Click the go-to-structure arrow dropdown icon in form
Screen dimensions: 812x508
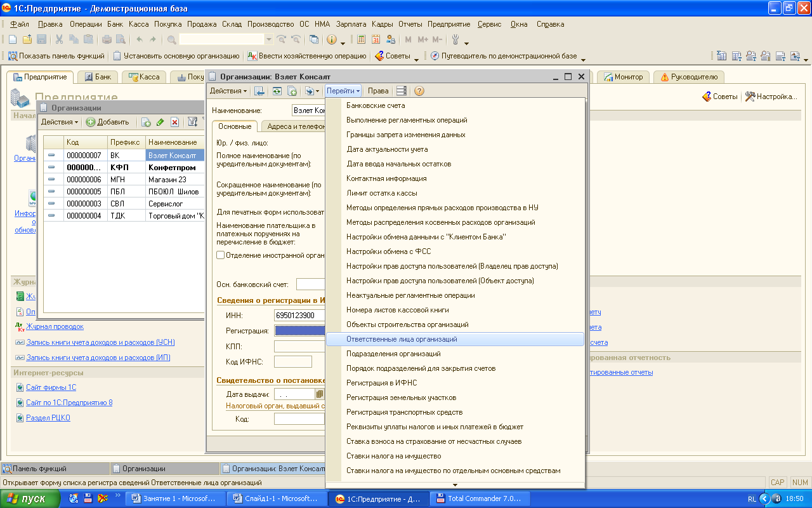coord(312,91)
